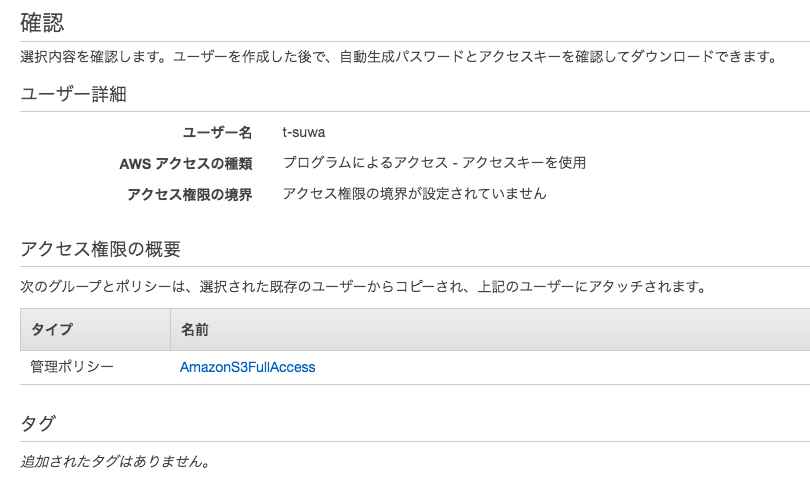Viewport: 810px width, 483px height.
Task: Click the 名前 column header
Action: point(194,329)
